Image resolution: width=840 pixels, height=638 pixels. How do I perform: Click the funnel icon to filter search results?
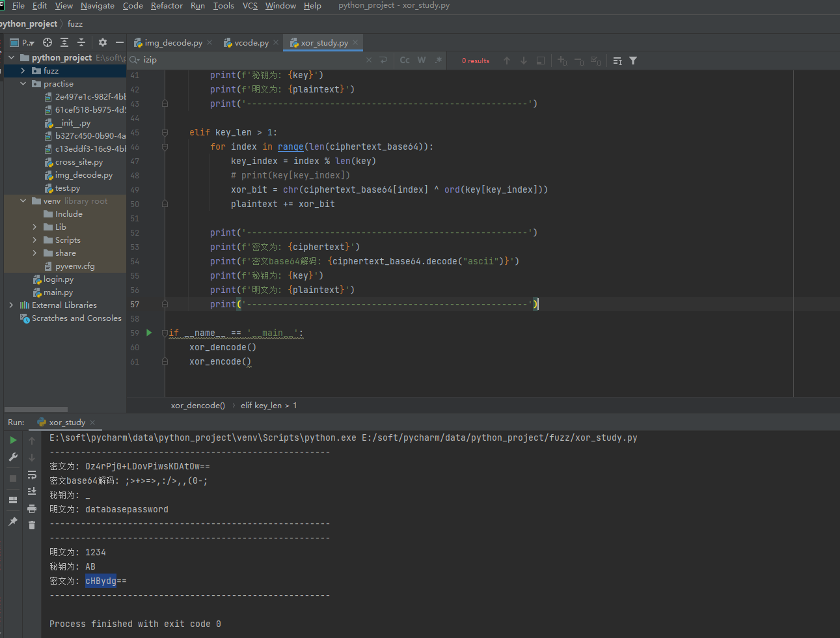click(x=633, y=61)
